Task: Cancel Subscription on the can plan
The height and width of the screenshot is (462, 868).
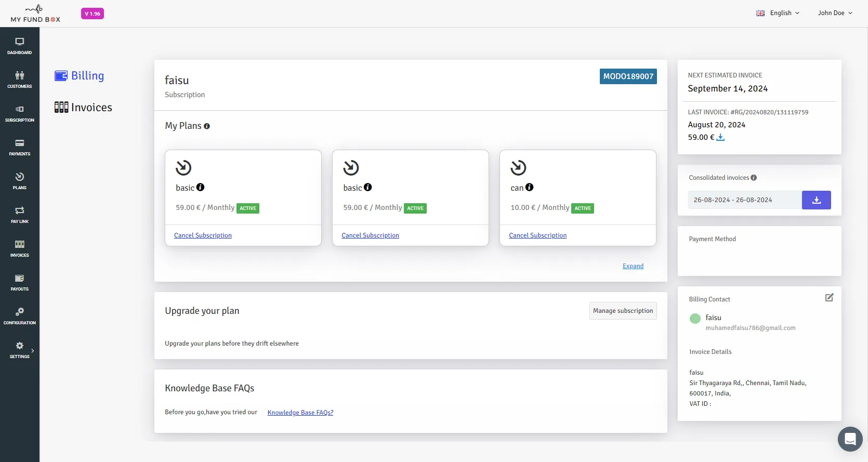Action: [x=538, y=235]
